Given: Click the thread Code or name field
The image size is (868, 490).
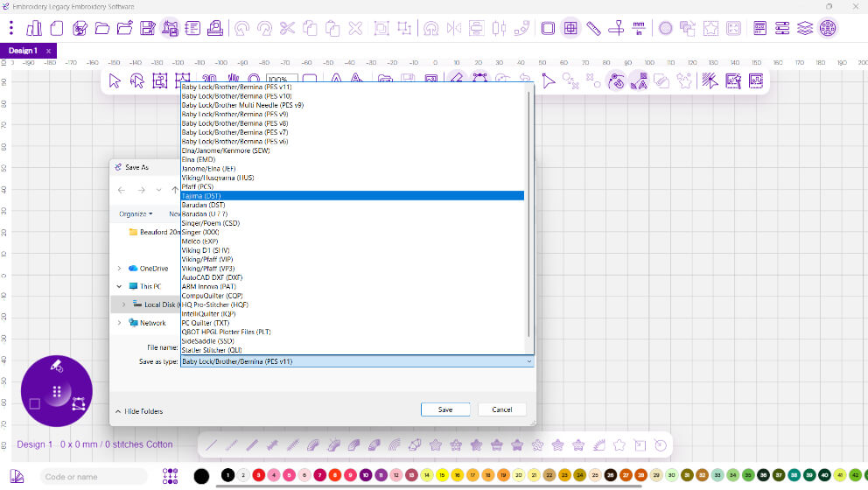Looking at the screenshot, I should point(93,476).
